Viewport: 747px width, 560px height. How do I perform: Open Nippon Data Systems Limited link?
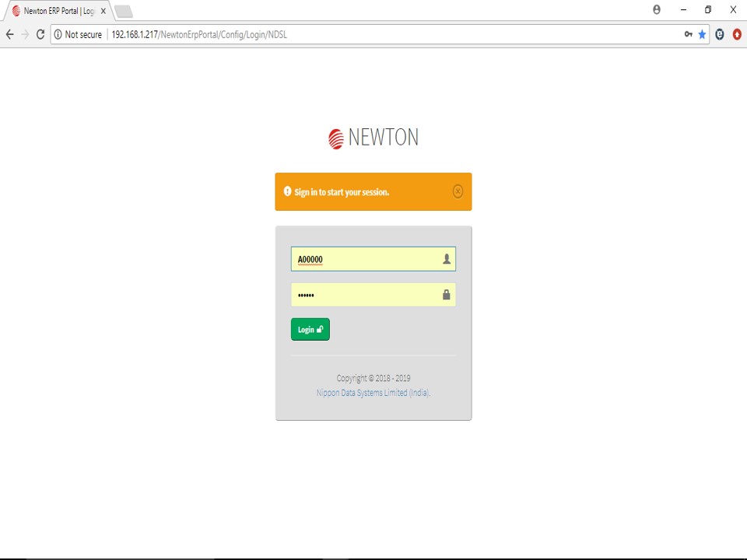(373, 393)
